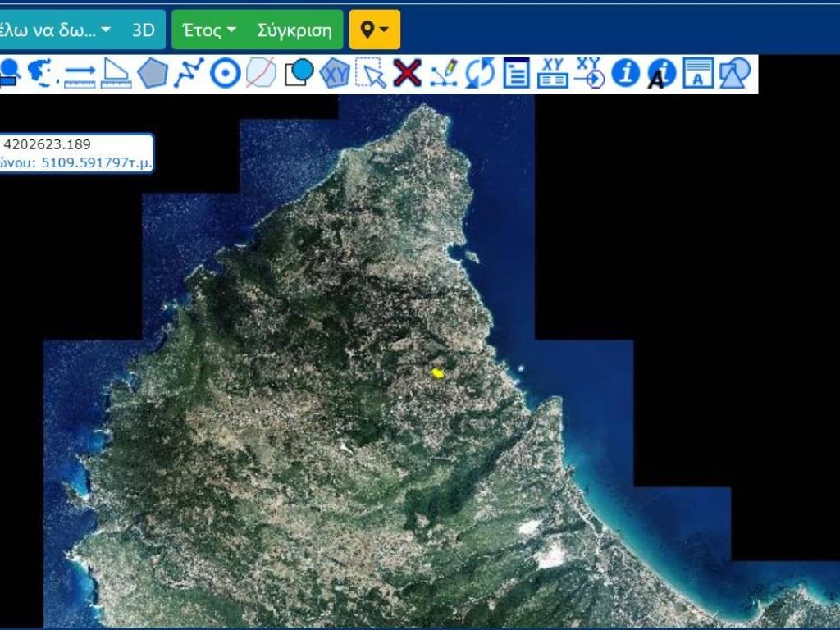Select the measure area triangle ruler tool
840x630 pixels.
pos(116,74)
